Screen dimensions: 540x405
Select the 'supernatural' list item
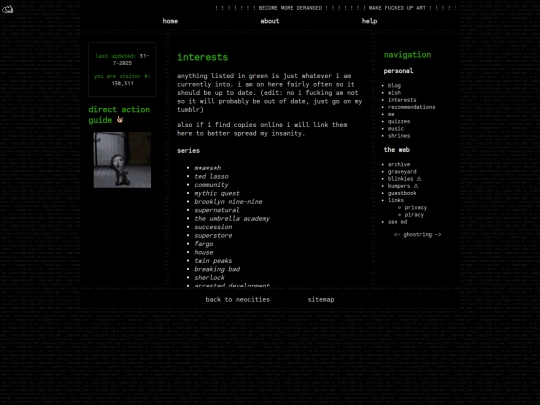pos(217,210)
